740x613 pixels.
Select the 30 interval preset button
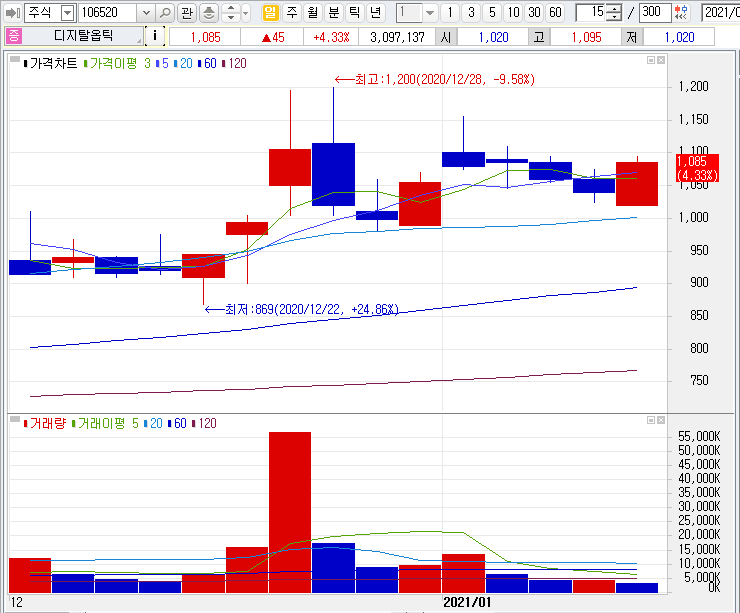coord(534,12)
